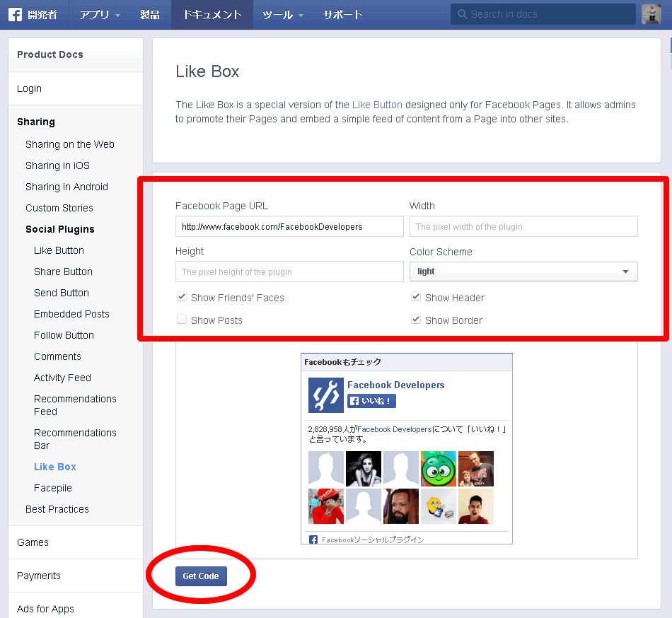Click the いいね！ like button
The image size is (672, 618).
[371, 402]
